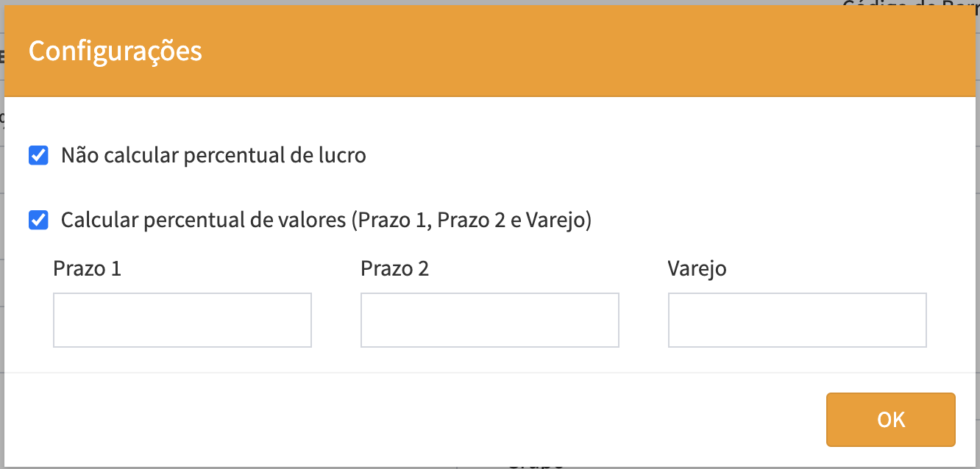This screenshot has height=469, width=980.
Task: Click the Prazo 1 field label
Action: tap(87, 268)
